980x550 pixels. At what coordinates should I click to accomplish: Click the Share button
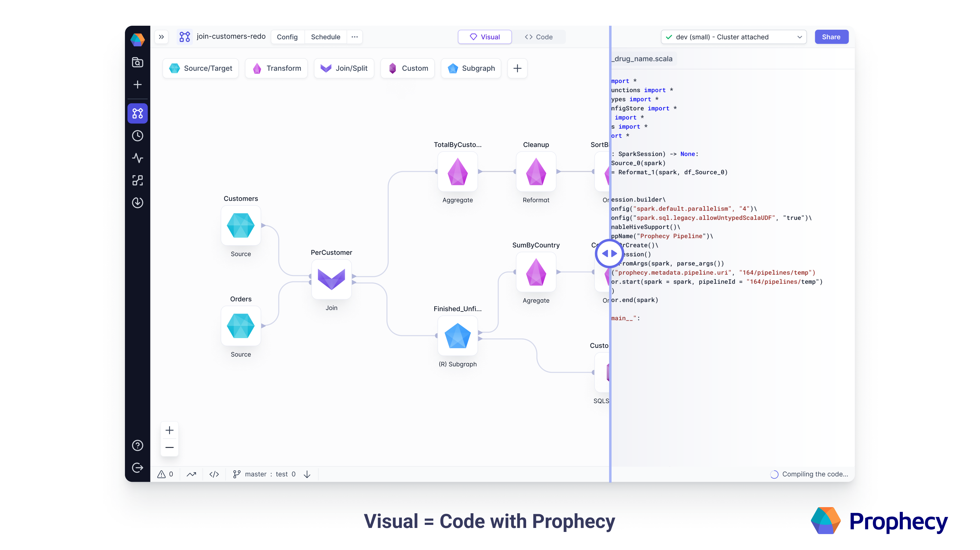pyautogui.click(x=831, y=37)
